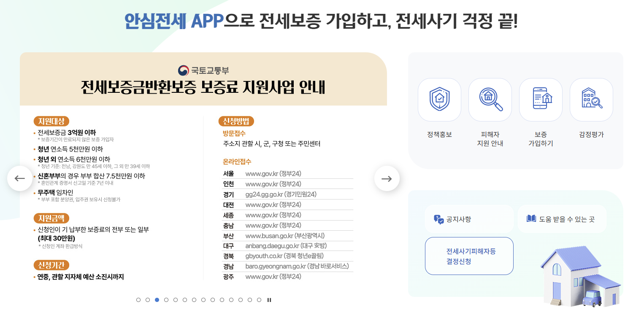Screen dimensions: 644x318
Task: Select the sixth carousel dot
Action: coord(185,300)
